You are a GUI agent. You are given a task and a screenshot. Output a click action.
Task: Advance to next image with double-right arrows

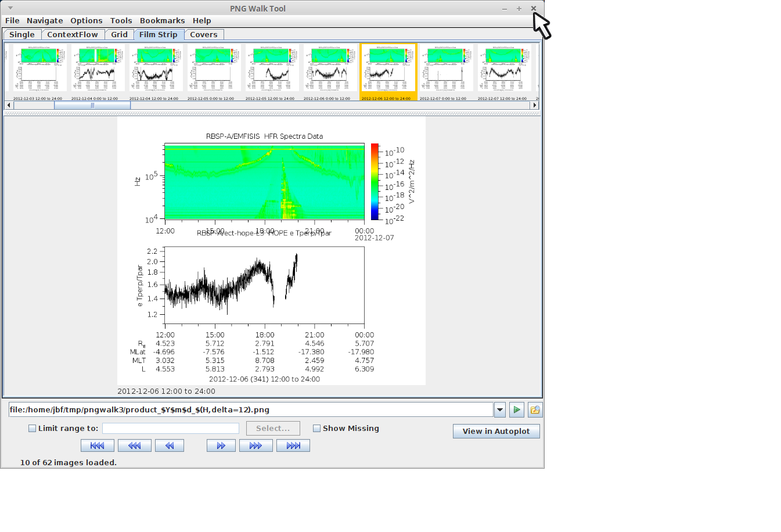click(221, 445)
